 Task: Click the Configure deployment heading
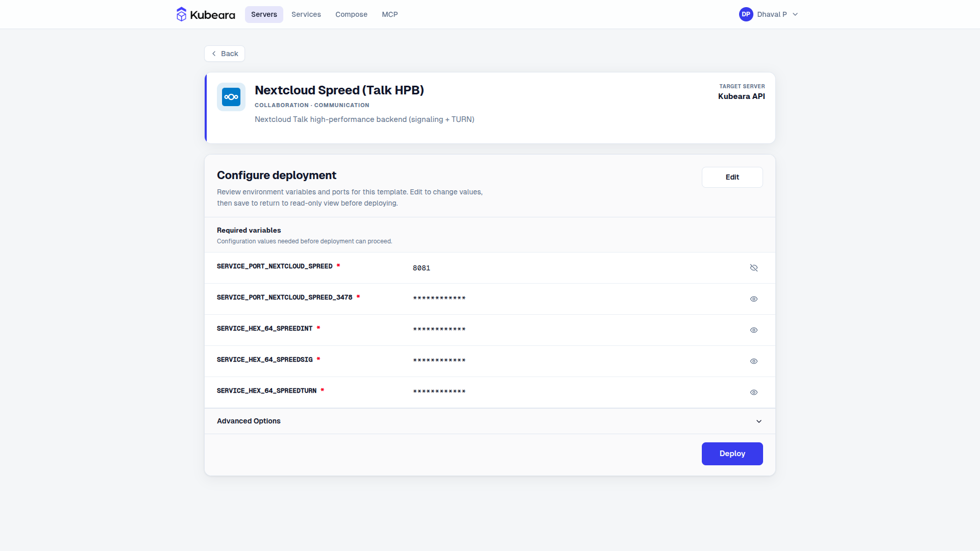coord(277,175)
